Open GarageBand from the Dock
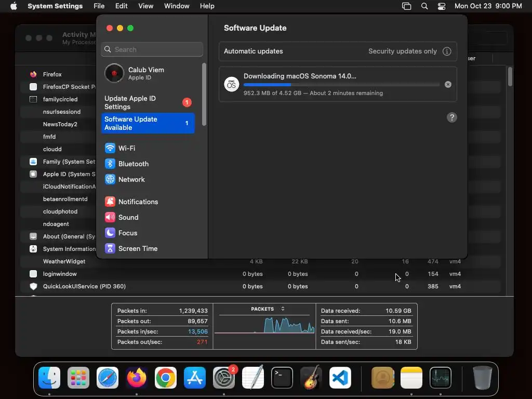The height and width of the screenshot is (399, 532). 311,378
